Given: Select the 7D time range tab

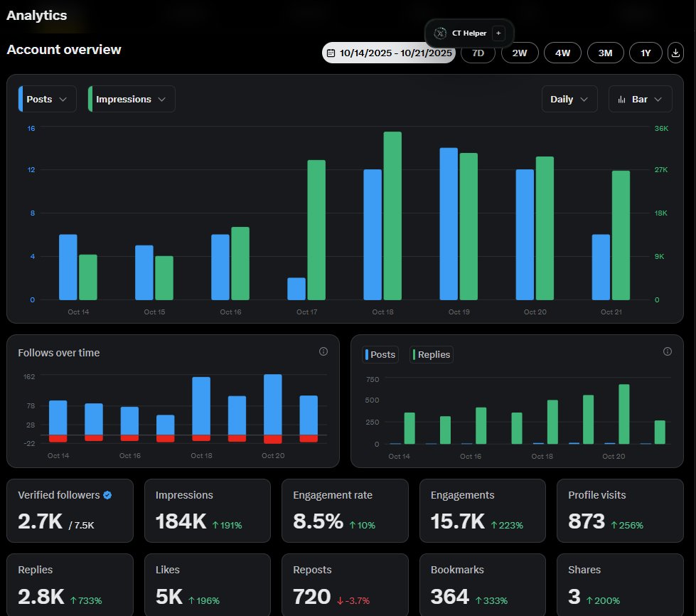Looking at the screenshot, I should [x=478, y=53].
